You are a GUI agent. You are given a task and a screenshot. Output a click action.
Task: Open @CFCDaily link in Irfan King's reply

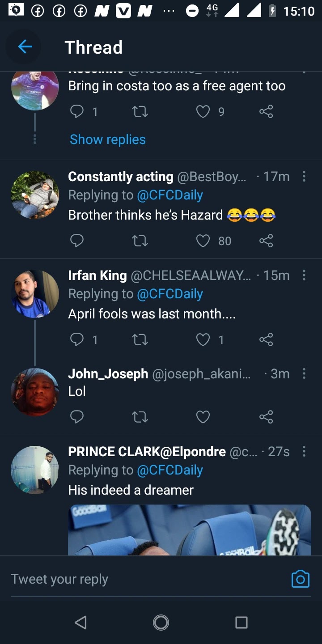(x=170, y=294)
